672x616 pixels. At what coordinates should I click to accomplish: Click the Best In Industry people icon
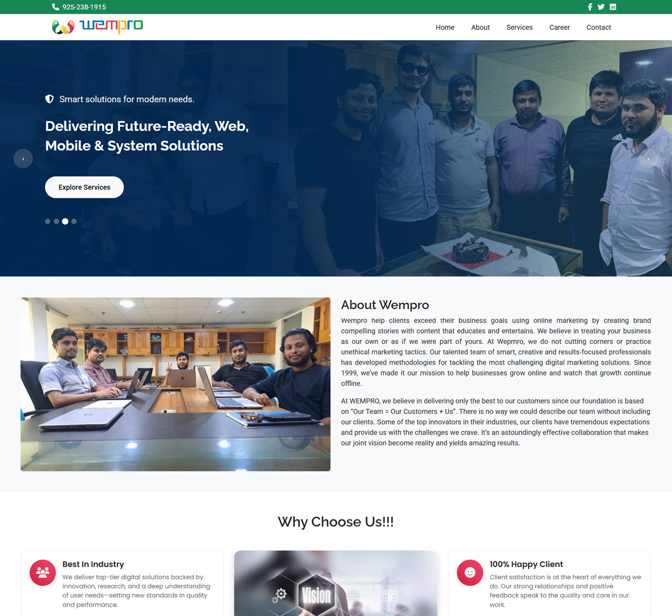coord(43,573)
